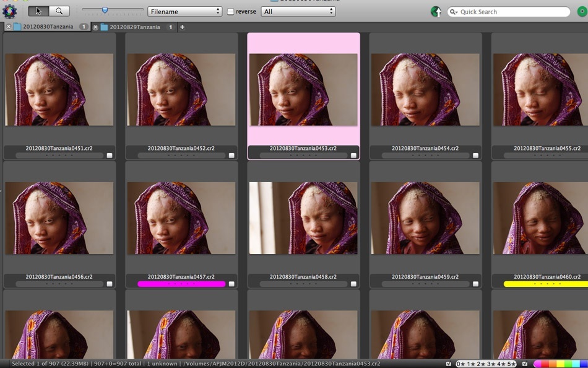Select thumbnail 20120830Tanzania0454.cr2
588x368 pixels.
click(x=425, y=89)
